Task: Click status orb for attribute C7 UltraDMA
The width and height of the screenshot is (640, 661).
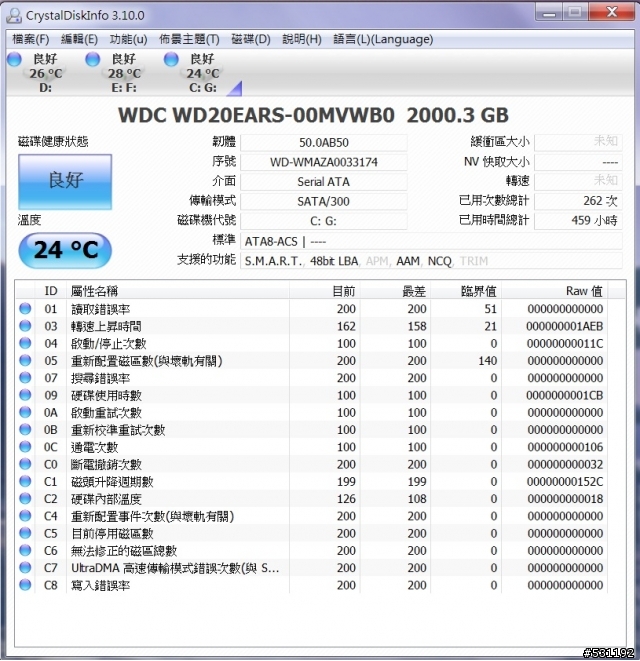Action: (25, 568)
